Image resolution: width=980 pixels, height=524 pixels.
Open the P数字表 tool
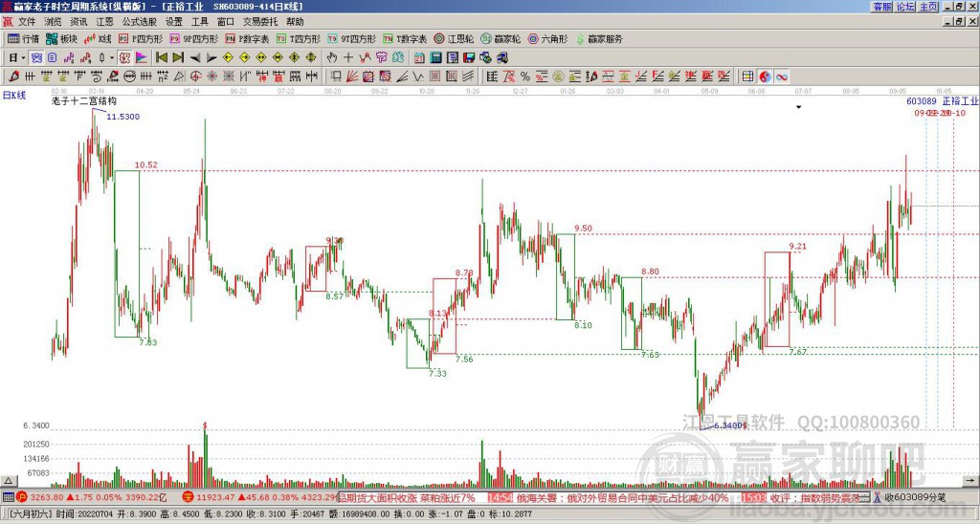pos(248,38)
